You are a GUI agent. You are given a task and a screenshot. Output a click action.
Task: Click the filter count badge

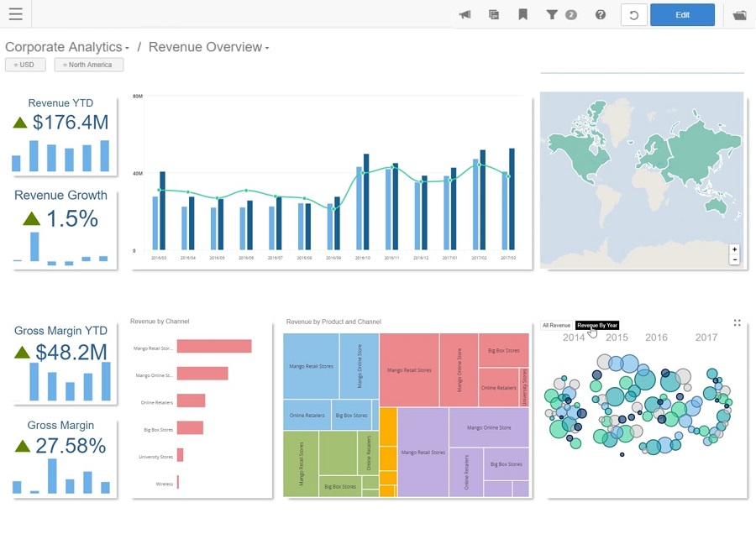coord(571,14)
